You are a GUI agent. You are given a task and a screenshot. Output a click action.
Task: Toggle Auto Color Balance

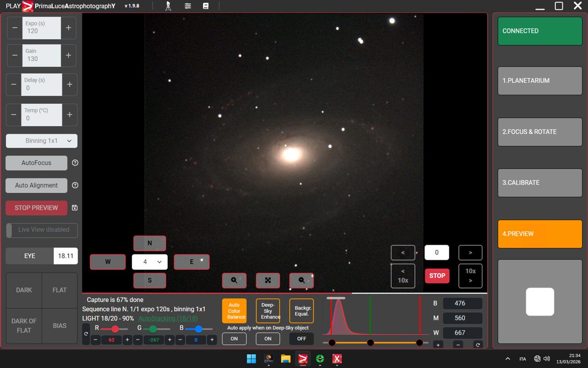(x=234, y=311)
